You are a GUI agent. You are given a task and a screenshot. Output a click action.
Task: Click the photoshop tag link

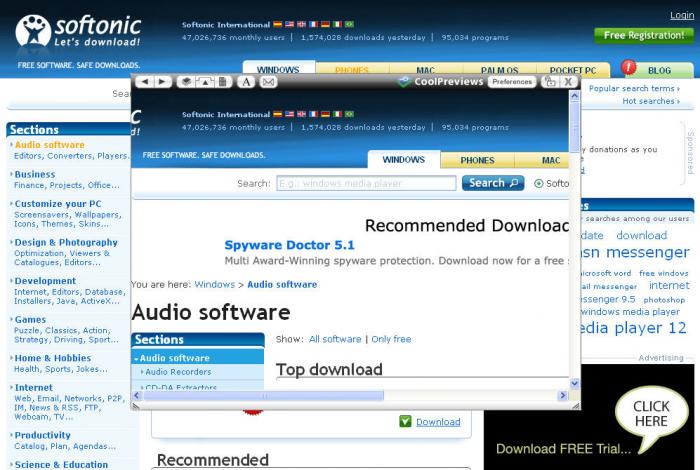click(664, 300)
